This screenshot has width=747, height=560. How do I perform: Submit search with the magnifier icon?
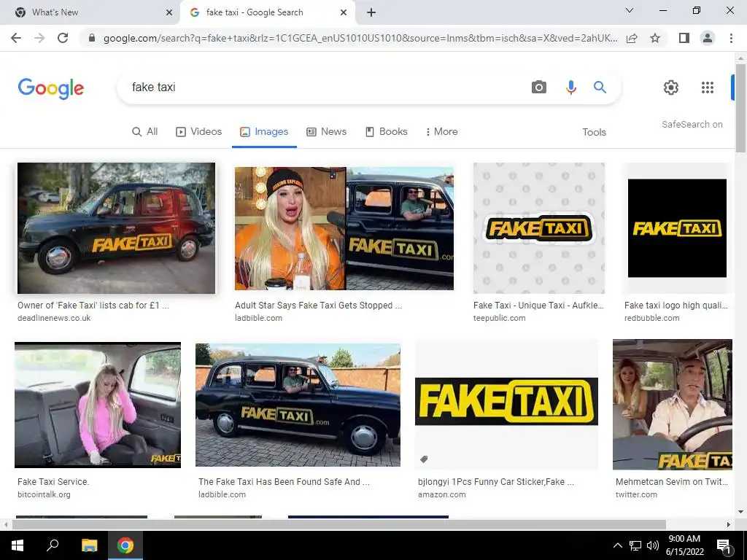(600, 87)
